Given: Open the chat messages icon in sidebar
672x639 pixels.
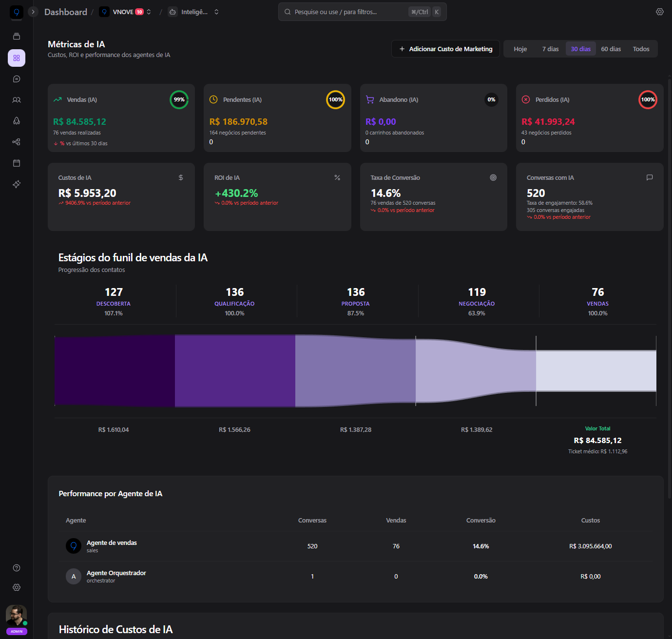Looking at the screenshot, I should (17, 79).
